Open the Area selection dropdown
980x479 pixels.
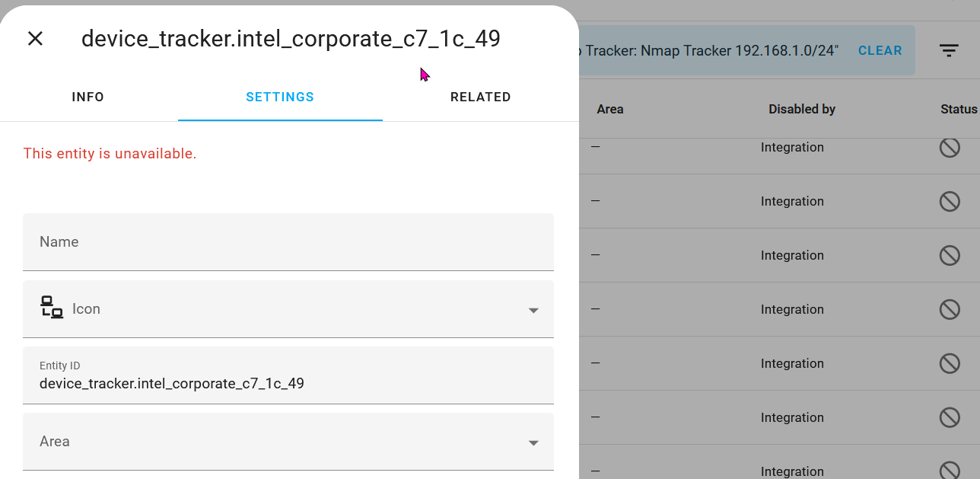pos(288,442)
